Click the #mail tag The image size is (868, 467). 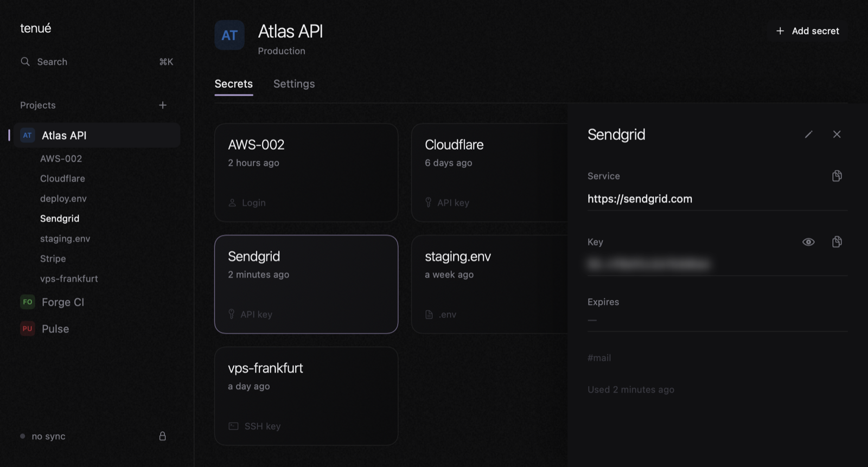[x=599, y=358]
